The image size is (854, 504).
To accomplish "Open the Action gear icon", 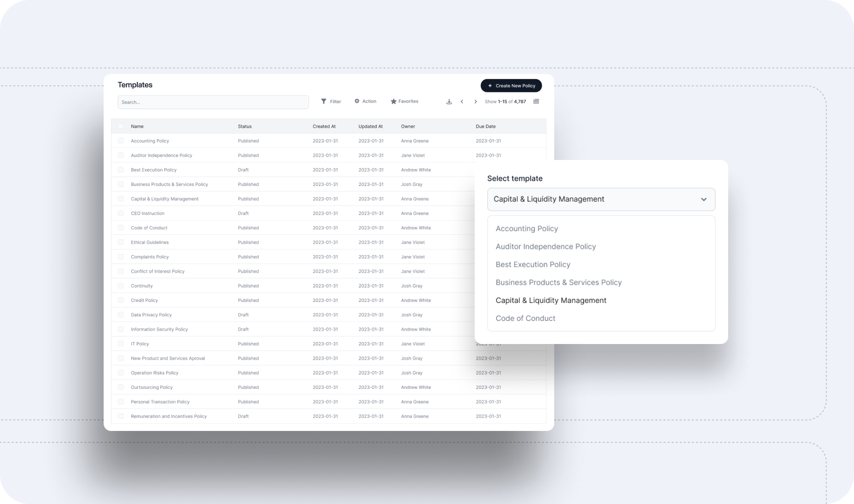I will (x=357, y=101).
